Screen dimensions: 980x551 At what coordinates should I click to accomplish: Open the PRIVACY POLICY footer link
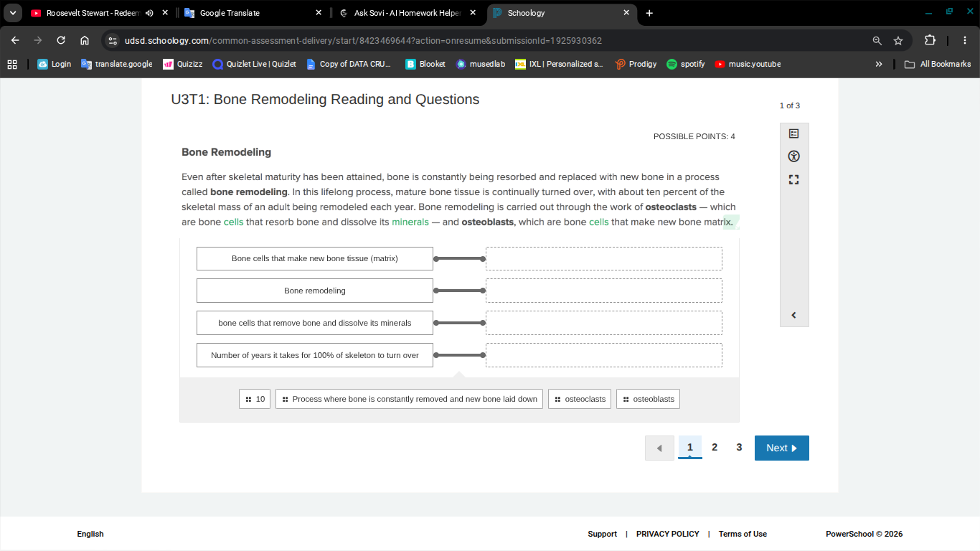click(668, 534)
